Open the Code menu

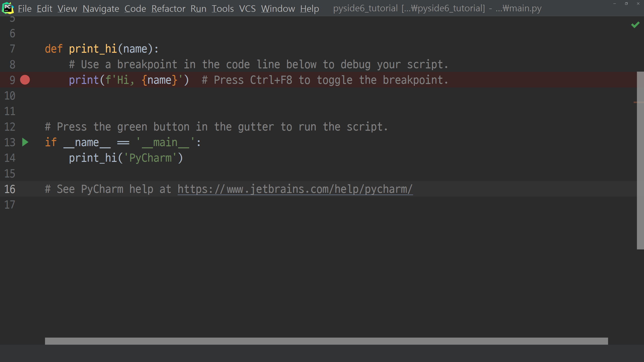click(135, 9)
